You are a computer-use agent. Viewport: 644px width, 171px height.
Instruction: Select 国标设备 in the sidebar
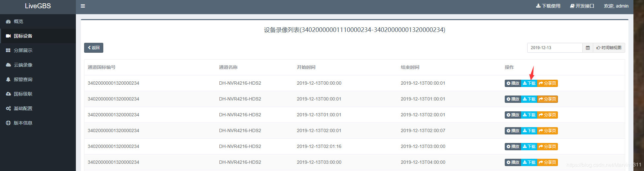[38, 36]
